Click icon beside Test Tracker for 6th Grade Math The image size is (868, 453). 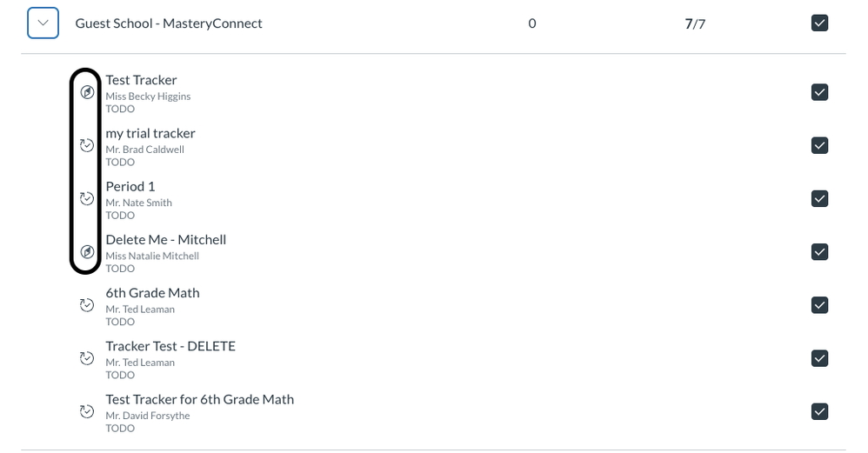click(87, 411)
